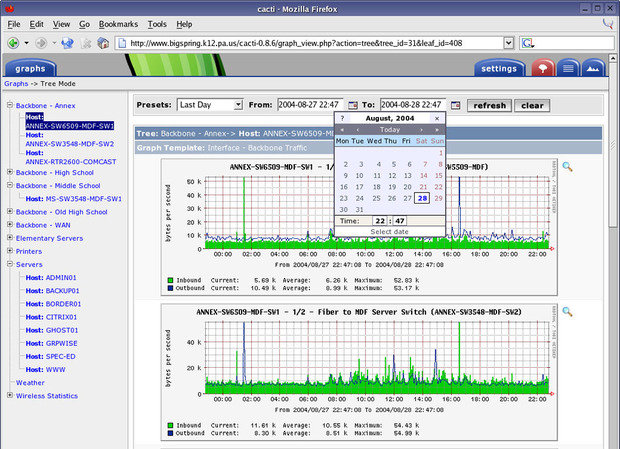
Task: Switch to red tree view mode icon
Action: [x=543, y=69]
